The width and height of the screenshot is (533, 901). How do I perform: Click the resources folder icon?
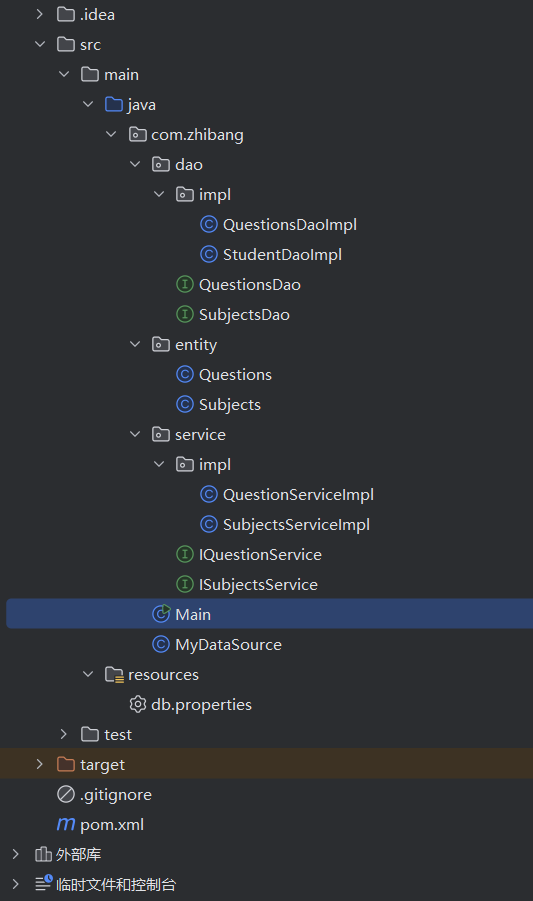pyautogui.click(x=114, y=674)
